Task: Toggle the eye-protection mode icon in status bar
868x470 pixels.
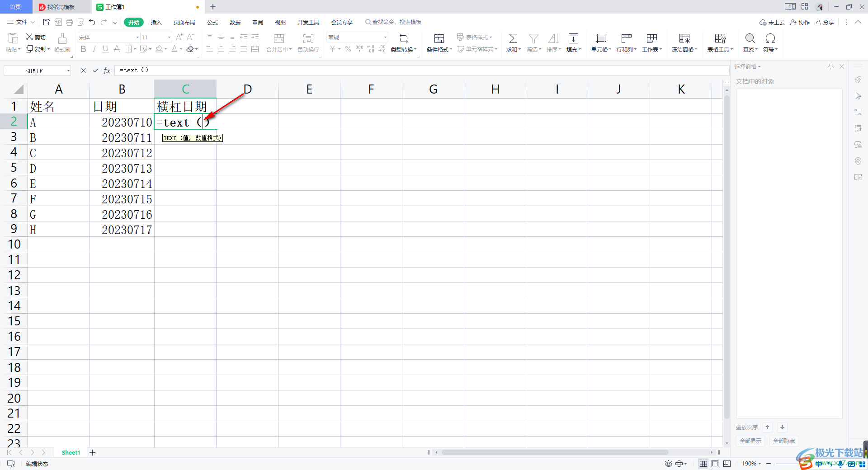Action: pyautogui.click(x=669, y=464)
